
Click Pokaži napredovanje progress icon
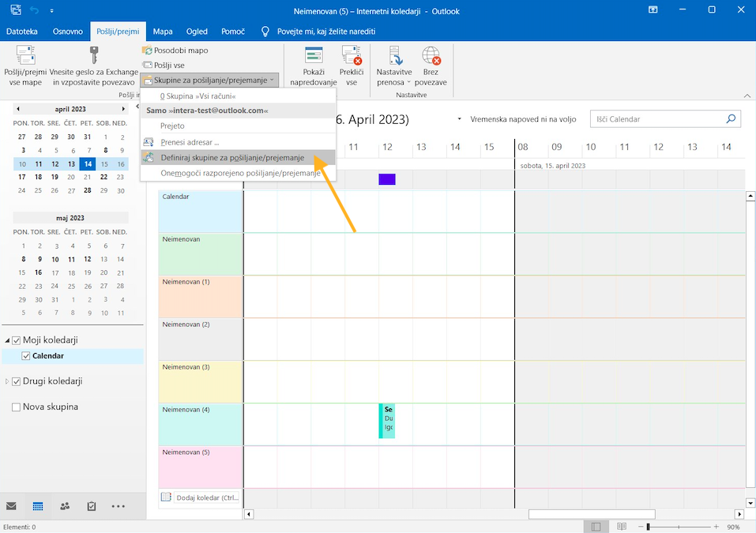tap(314, 55)
